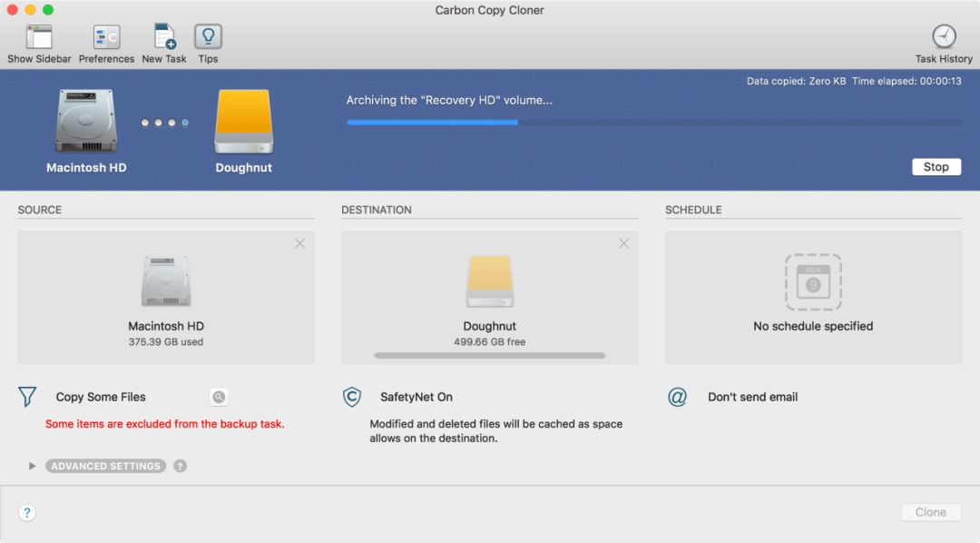980x543 pixels.
Task: Expand the Advanced Settings disclosure triangle
Action: [x=32, y=466]
